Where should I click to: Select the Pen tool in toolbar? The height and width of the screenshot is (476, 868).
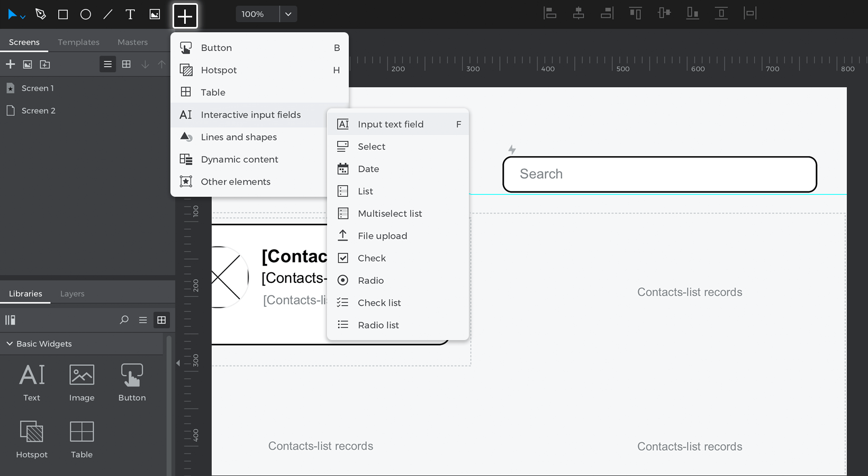pyautogui.click(x=41, y=14)
